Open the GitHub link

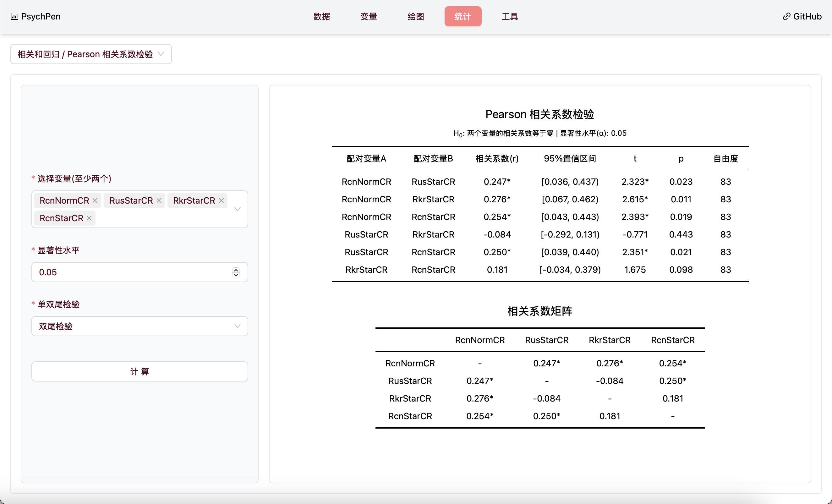(802, 16)
